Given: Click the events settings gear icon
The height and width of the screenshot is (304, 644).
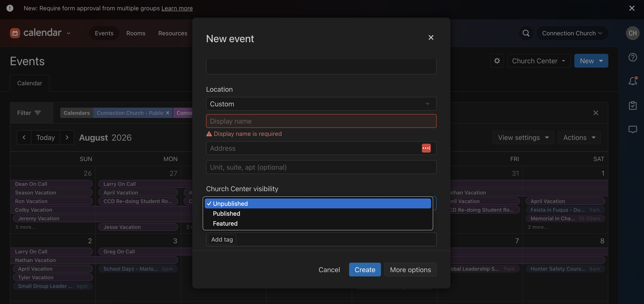Looking at the screenshot, I should click(x=497, y=61).
